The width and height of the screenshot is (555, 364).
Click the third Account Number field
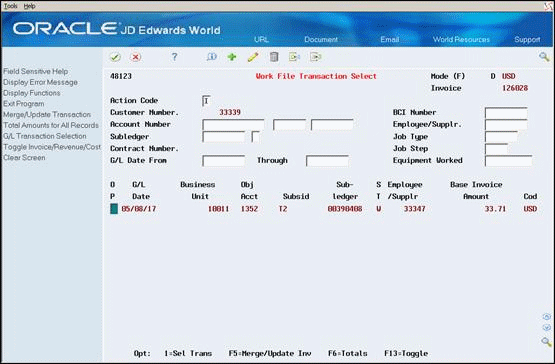tap(332, 125)
